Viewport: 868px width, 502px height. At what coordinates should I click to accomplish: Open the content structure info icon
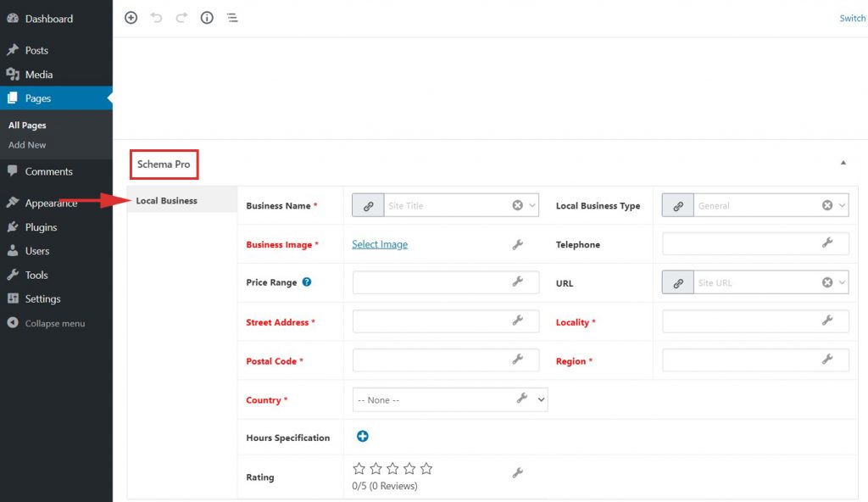pyautogui.click(x=207, y=18)
